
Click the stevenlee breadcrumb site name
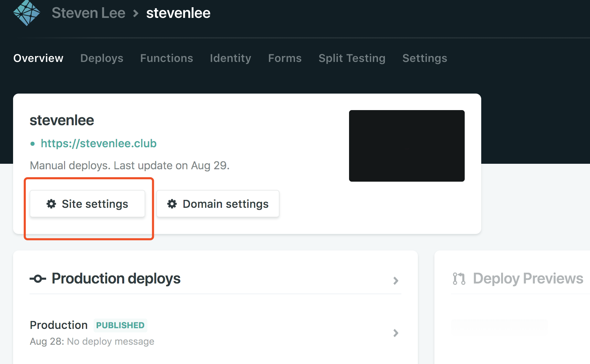click(178, 13)
